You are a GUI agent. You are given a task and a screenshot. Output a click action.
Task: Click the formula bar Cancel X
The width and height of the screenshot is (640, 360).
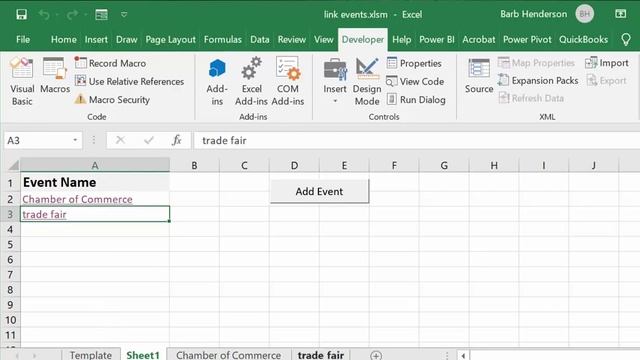[120, 140]
